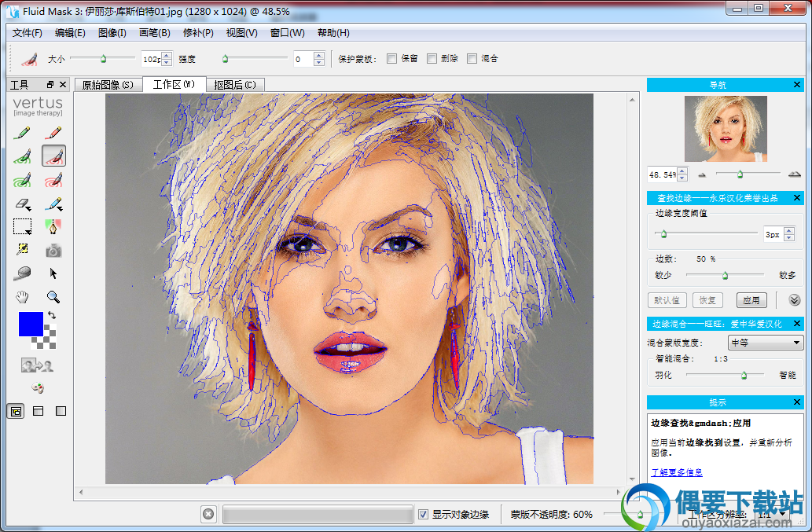Toggle the 显示对象边缘 checkbox
Viewport: 812px width, 532px height.
[x=423, y=514]
